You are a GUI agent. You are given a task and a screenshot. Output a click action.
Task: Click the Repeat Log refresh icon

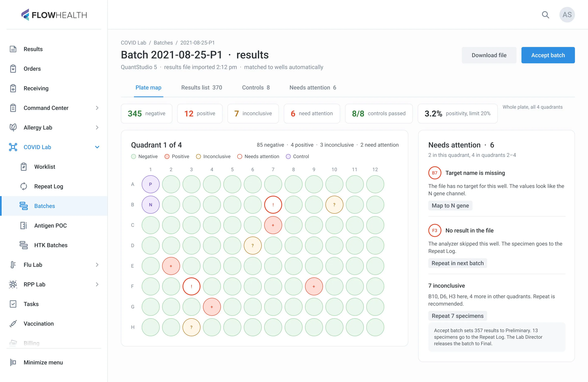(x=24, y=187)
